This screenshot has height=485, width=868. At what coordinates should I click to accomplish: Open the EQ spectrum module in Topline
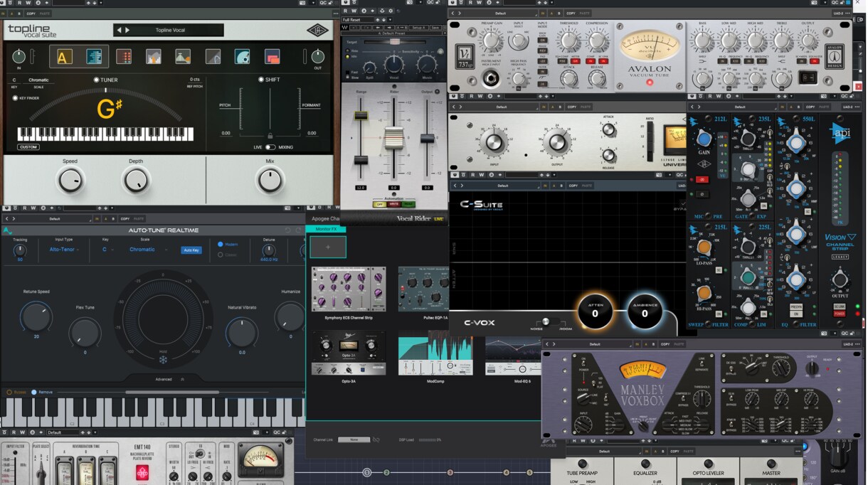pos(153,57)
